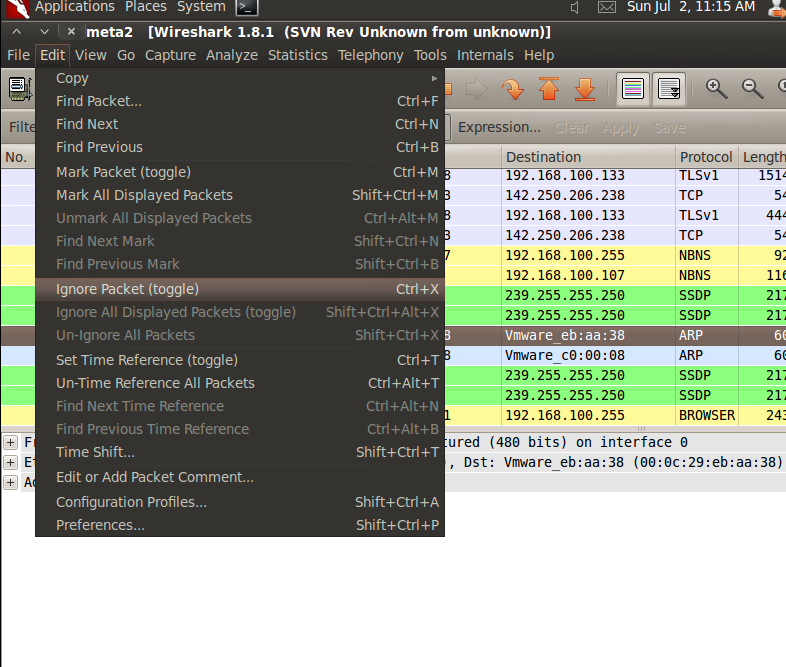Viewport: 786px width, 667px height.
Task: Open the Time Shift... dialog
Action: click(x=240, y=453)
